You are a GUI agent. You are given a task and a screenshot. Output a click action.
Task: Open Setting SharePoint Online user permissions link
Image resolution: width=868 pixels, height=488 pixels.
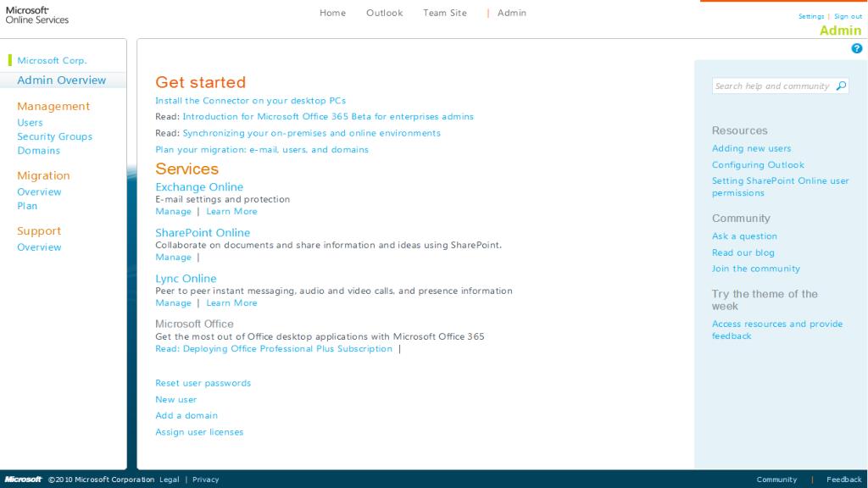pos(781,187)
